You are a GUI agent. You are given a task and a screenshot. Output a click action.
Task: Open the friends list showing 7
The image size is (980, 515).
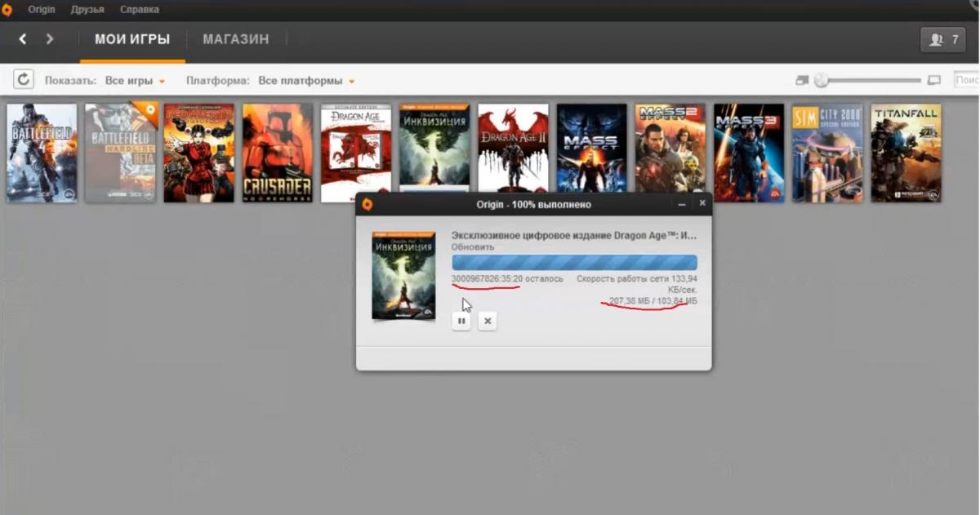943,39
